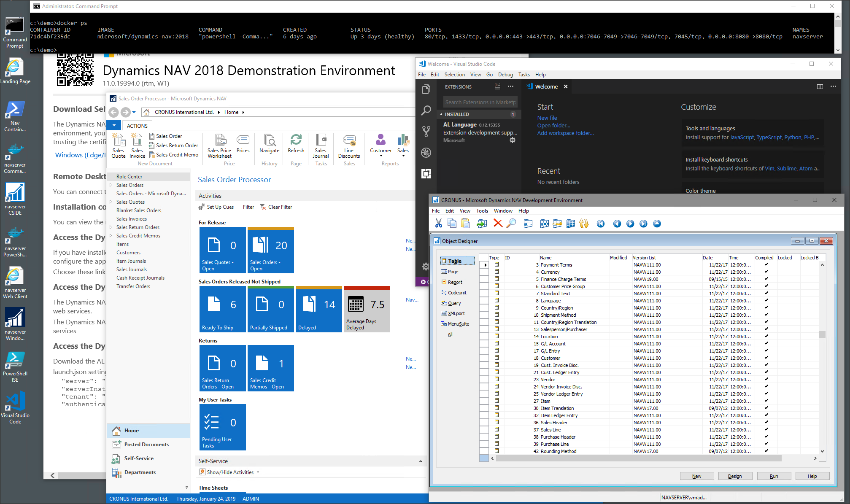Go to Previous record icon in CRONUS toolbar
Viewport: 850px width, 504px height.
coord(617,224)
